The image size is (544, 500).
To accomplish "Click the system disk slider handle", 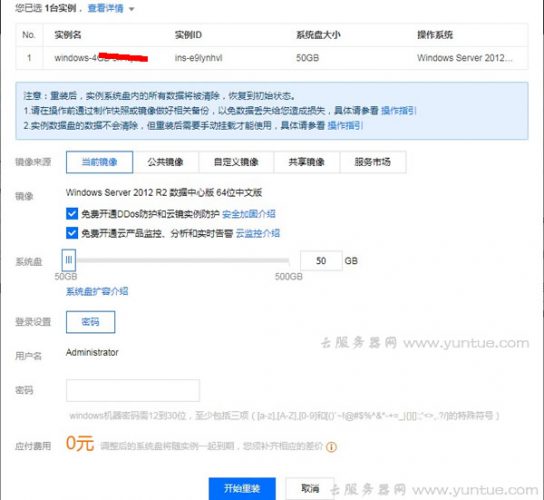I will (69, 260).
